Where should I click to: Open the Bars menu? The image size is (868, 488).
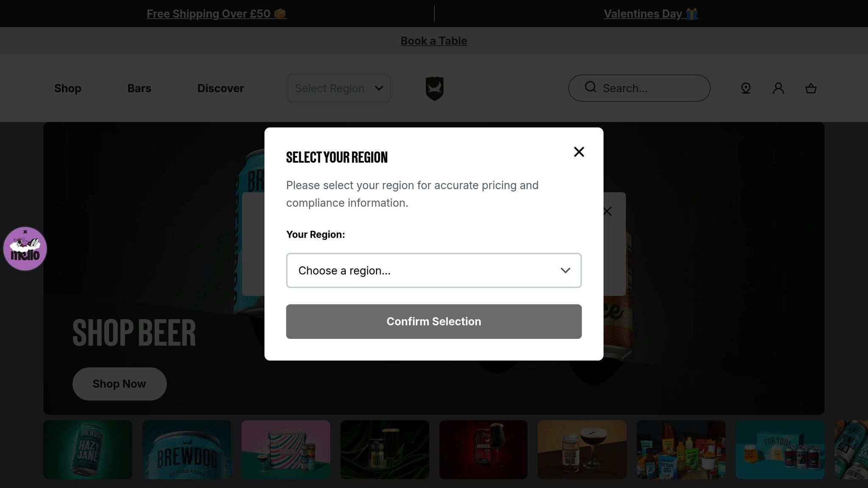pos(139,88)
